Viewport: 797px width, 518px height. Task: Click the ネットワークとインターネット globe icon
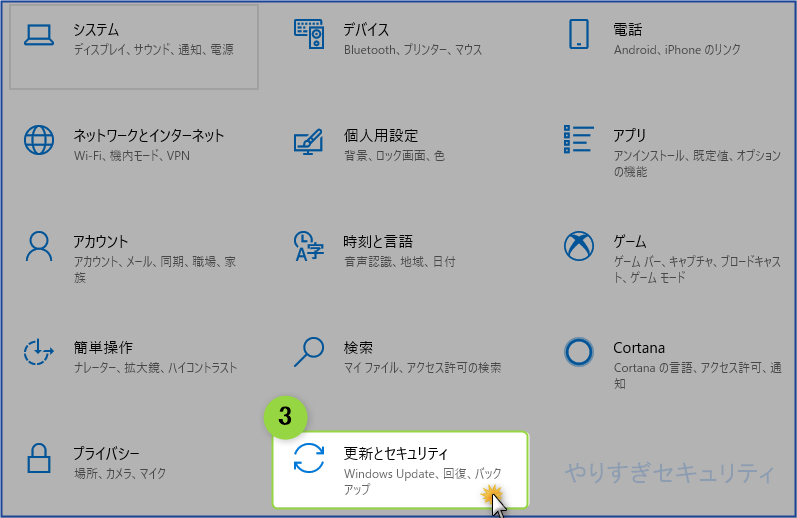(39, 140)
